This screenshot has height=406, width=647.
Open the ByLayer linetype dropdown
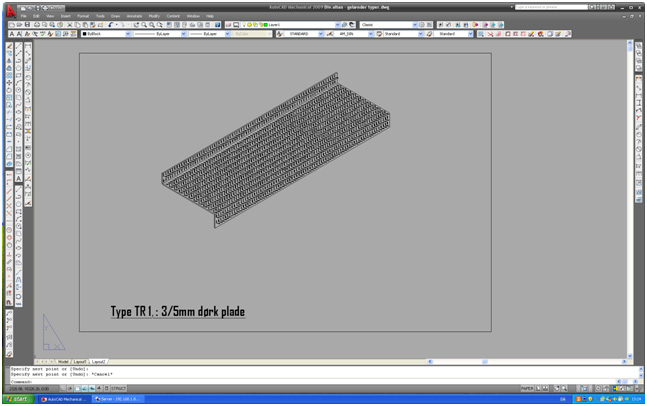[183, 34]
